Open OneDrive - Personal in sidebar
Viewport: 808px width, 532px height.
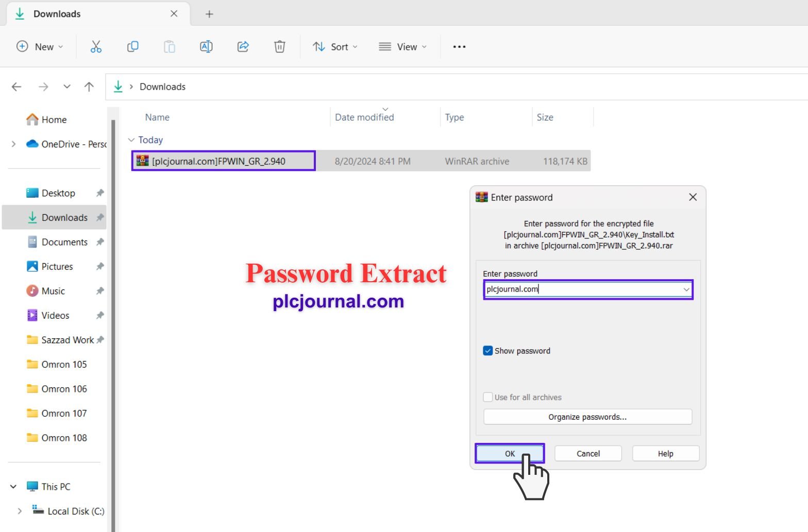pyautogui.click(x=66, y=144)
